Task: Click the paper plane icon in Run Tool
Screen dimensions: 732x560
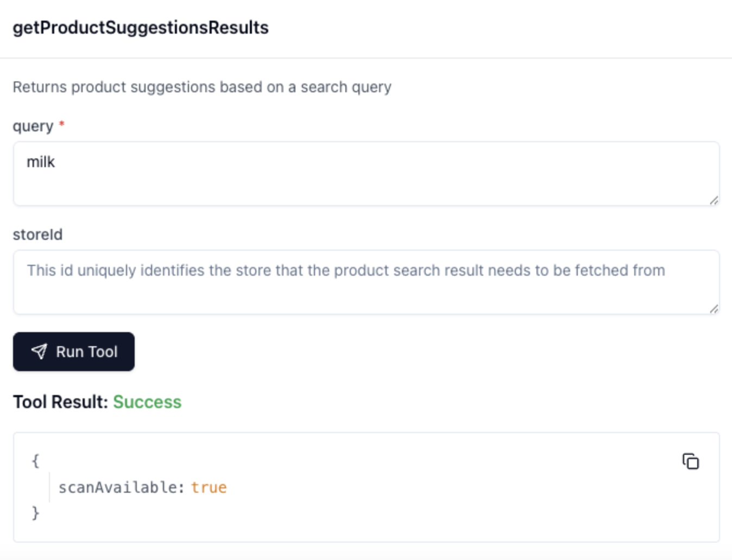Action: click(39, 352)
